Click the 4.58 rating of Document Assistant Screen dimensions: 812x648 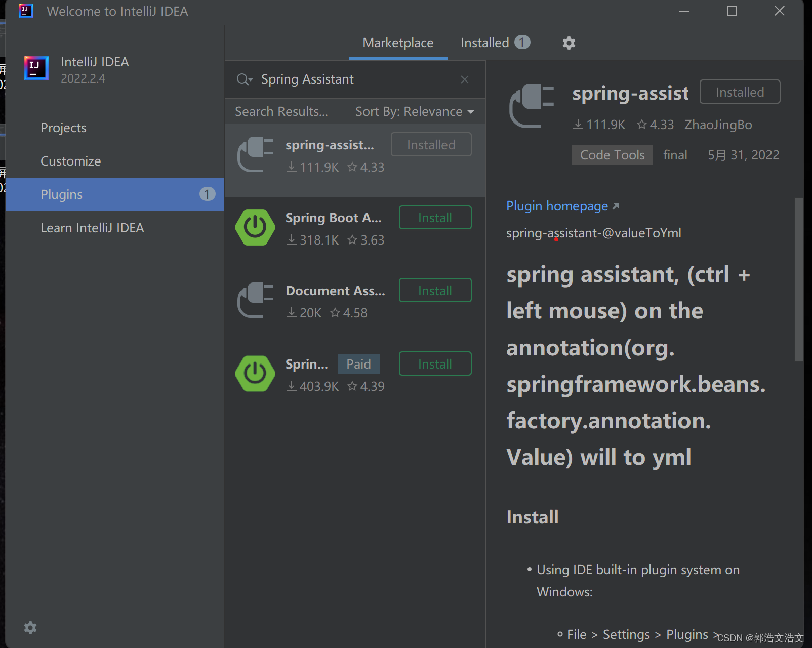pyautogui.click(x=349, y=313)
